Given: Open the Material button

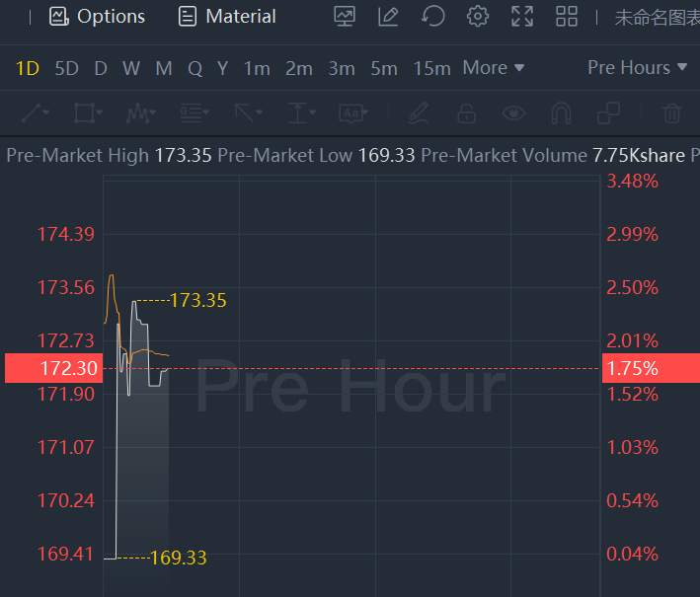Looking at the screenshot, I should pos(227,17).
